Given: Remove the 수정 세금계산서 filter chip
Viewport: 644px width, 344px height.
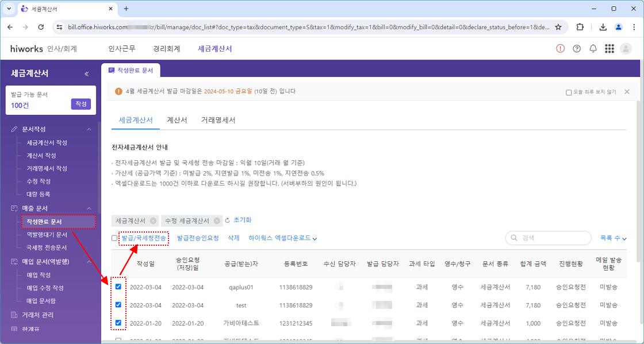Looking at the screenshot, I should 216,221.
